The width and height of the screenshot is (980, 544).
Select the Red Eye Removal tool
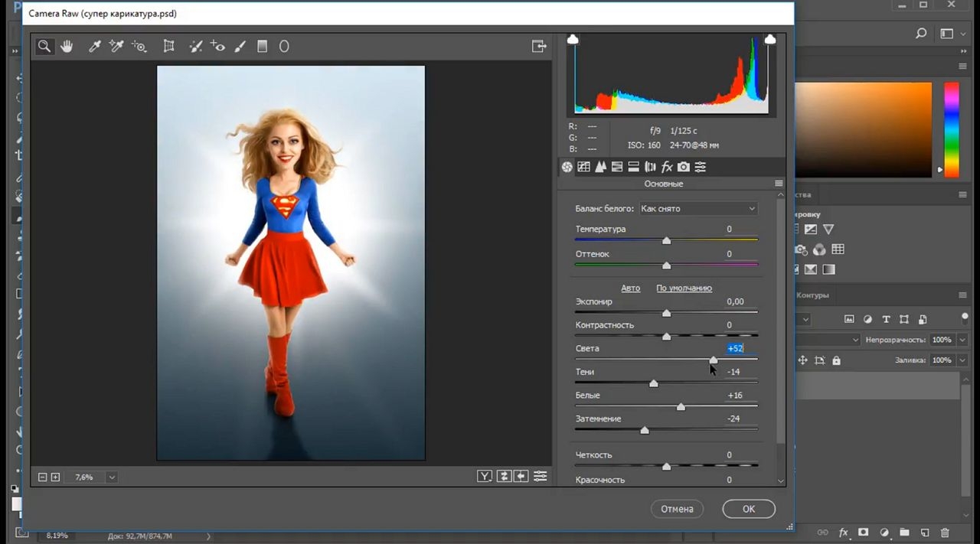[x=218, y=47]
